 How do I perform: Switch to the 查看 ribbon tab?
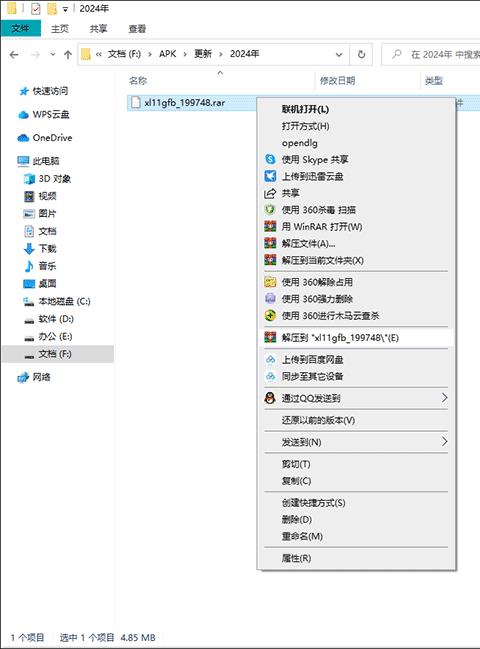pos(137,29)
